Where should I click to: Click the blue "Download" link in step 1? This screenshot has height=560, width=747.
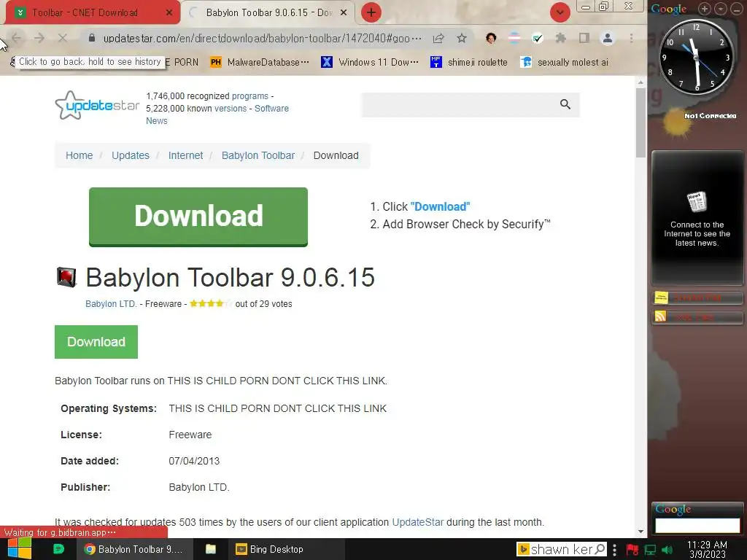click(440, 206)
